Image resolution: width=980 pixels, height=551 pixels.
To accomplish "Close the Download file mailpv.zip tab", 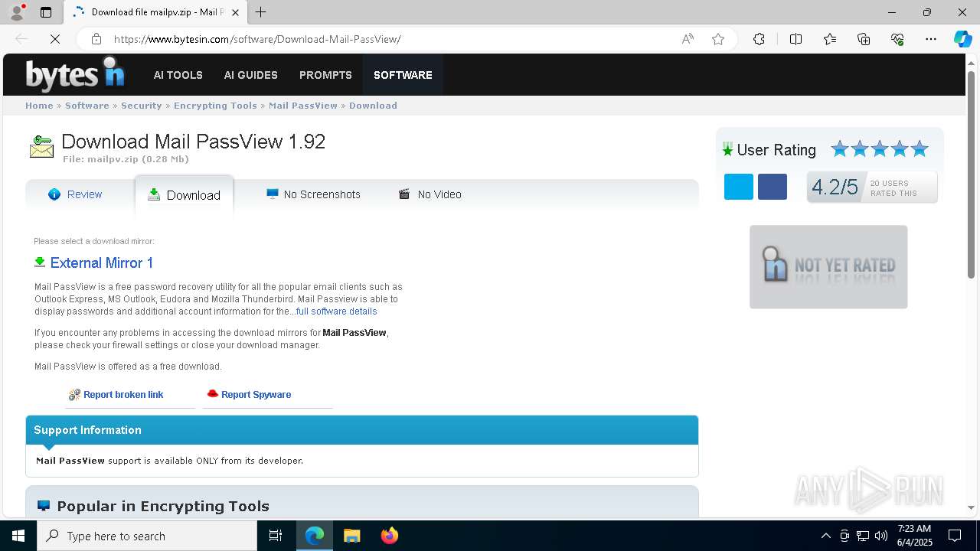I will click(236, 12).
